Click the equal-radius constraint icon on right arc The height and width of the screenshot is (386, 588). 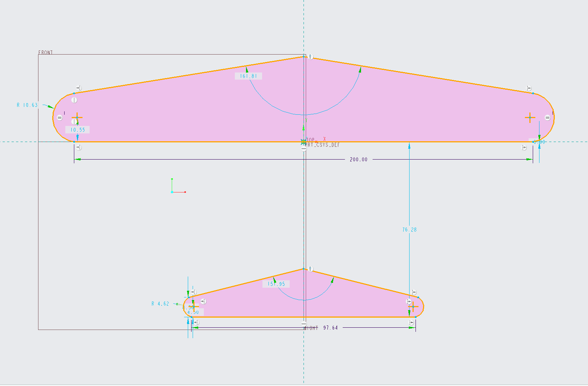(547, 118)
